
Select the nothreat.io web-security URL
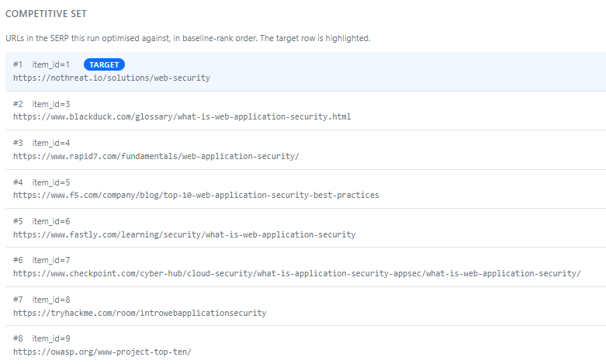click(x=112, y=78)
